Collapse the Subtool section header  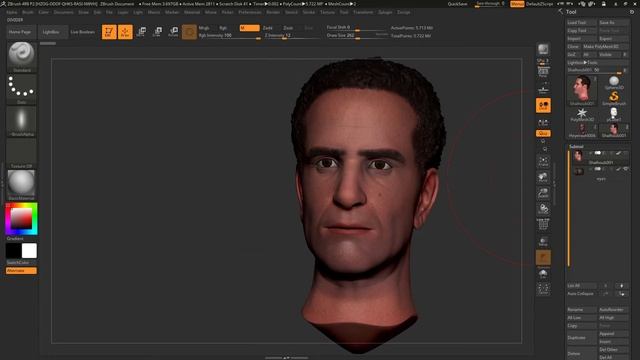click(576, 147)
